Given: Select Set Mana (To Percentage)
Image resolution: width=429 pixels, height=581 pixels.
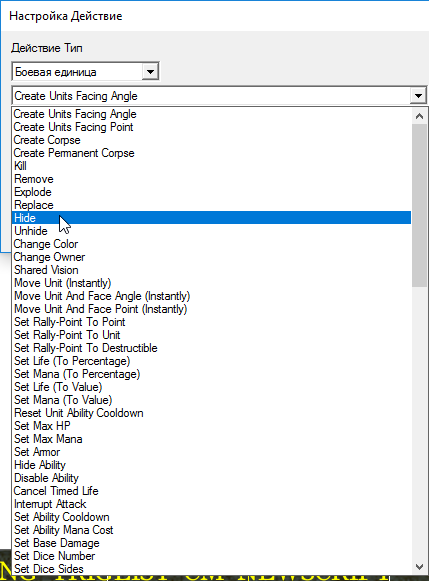Looking at the screenshot, I should click(x=212, y=374).
